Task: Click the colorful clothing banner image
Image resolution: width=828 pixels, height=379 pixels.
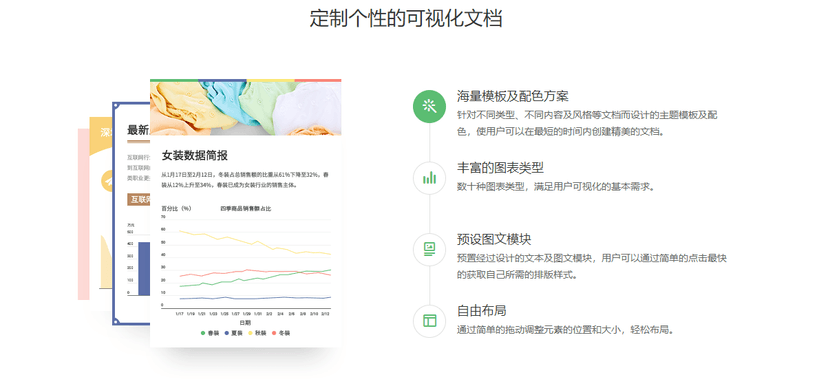Action: (246, 109)
